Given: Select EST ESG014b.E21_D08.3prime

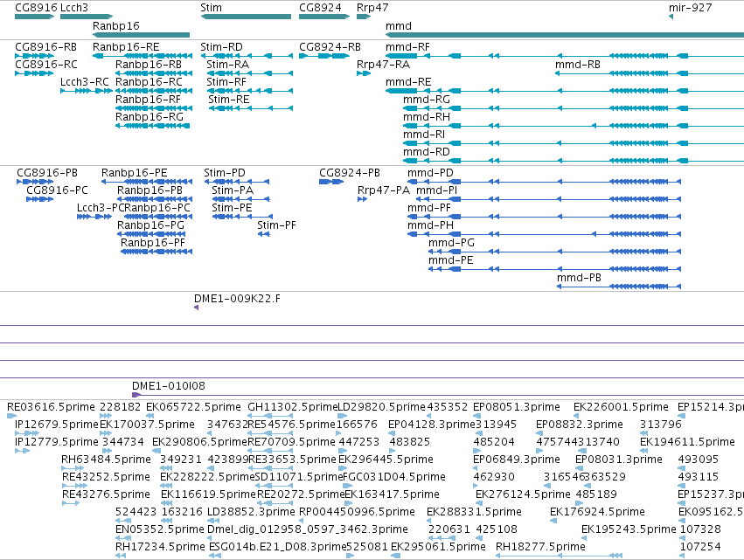Looking at the screenshot, I should [x=277, y=547].
